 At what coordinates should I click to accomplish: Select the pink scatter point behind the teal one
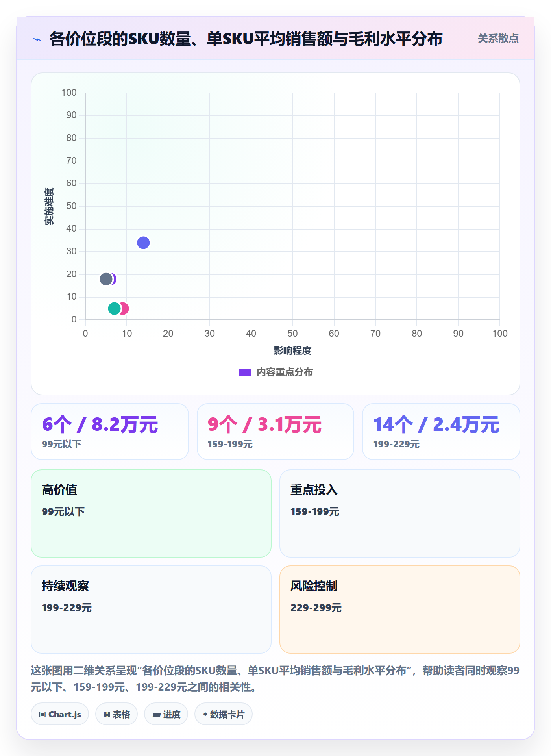coord(125,309)
